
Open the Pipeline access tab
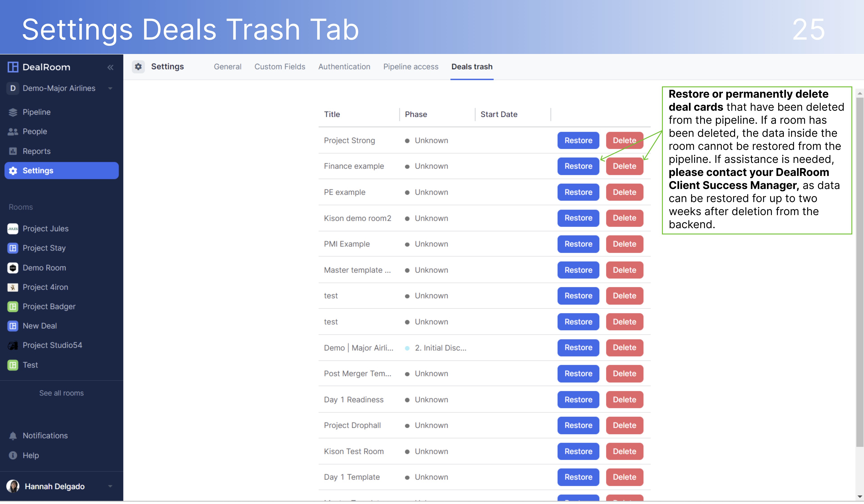pyautogui.click(x=411, y=67)
